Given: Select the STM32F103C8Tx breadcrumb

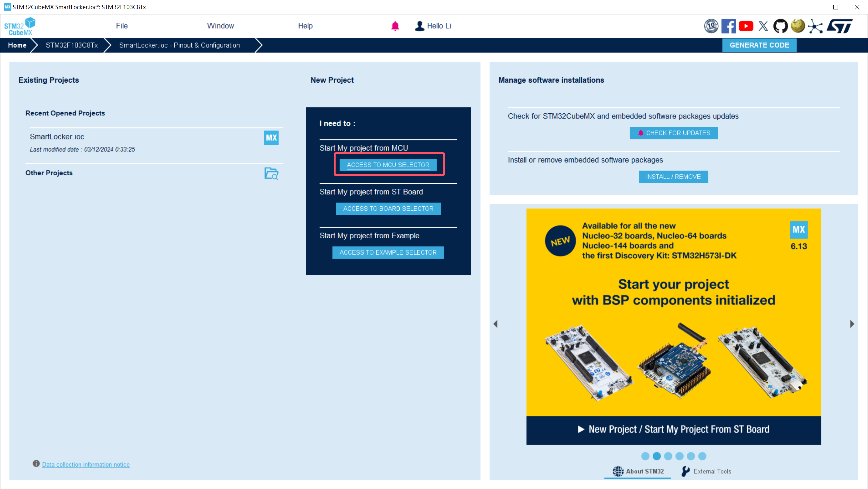Looking at the screenshot, I should click(x=72, y=45).
